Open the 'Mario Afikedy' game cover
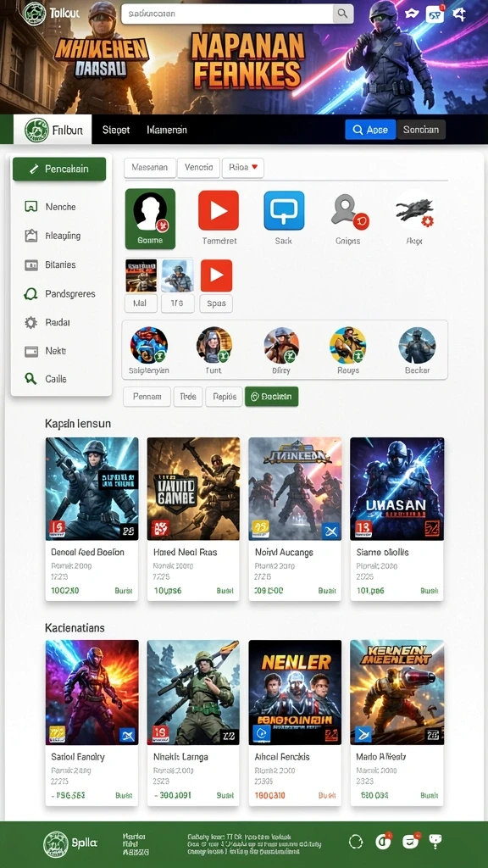 [396, 693]
